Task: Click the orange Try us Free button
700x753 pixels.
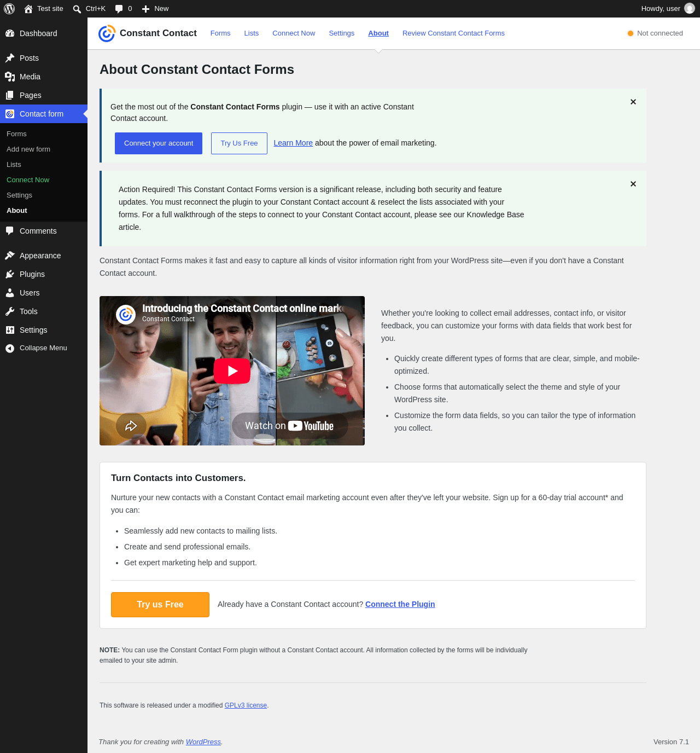Action: [160, 605]
